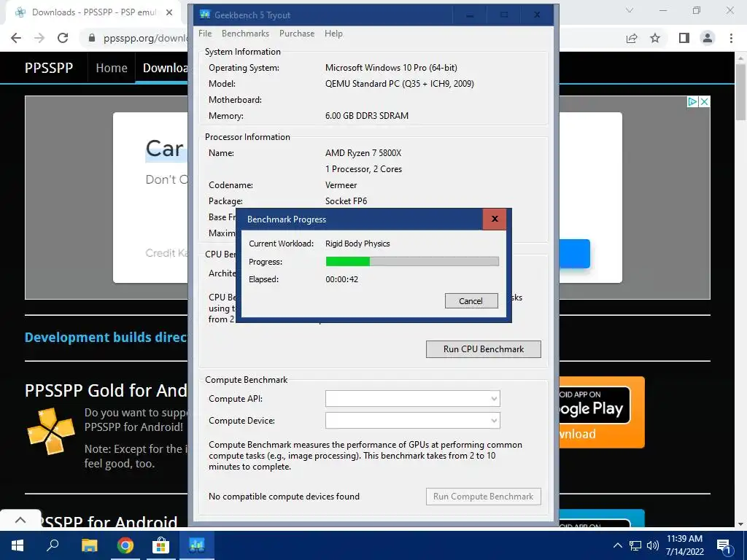Click 'No compatible compute devices found' text
Viewport: 747px width, 560px height.
pyautogui.click(x=284, y=496)
